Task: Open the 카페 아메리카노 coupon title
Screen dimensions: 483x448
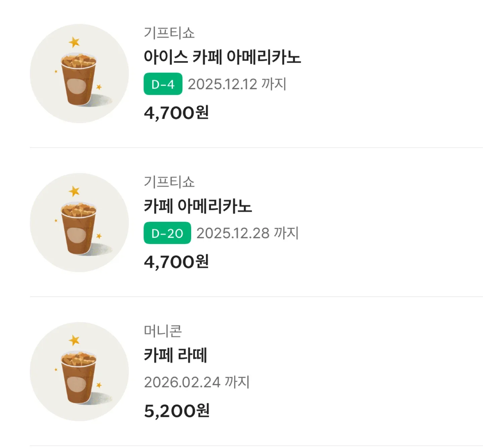Action: (x=198, y=206)
